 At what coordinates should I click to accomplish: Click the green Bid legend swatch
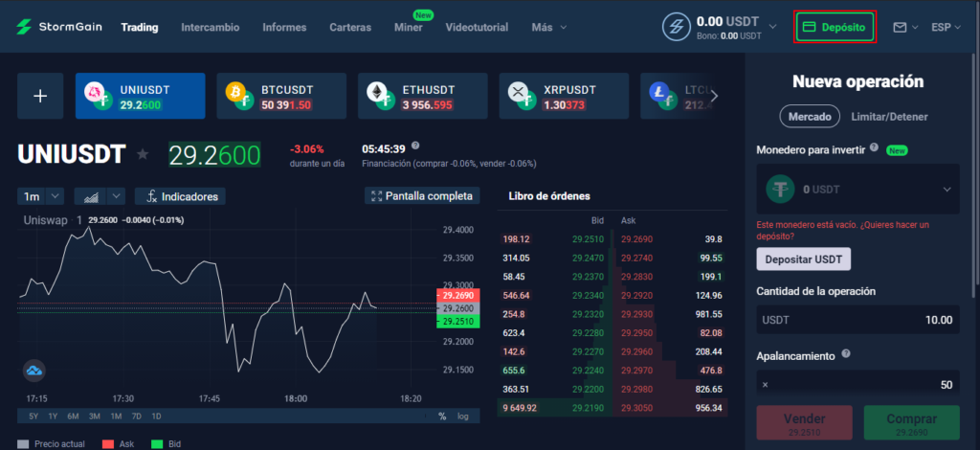coord(157,444)
